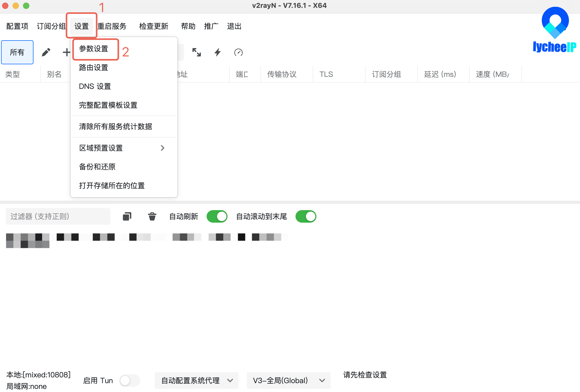Click the add server plus icon

pos(66,52)
